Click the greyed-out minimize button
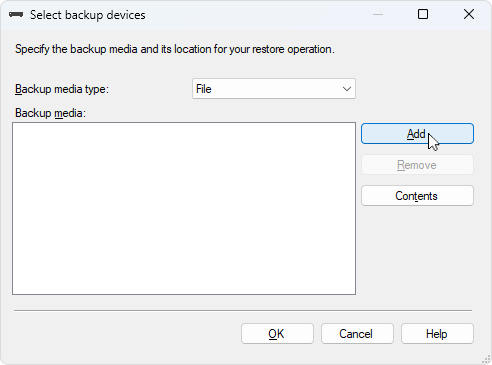This screenshot has height=365, width=492. (378, 14)
